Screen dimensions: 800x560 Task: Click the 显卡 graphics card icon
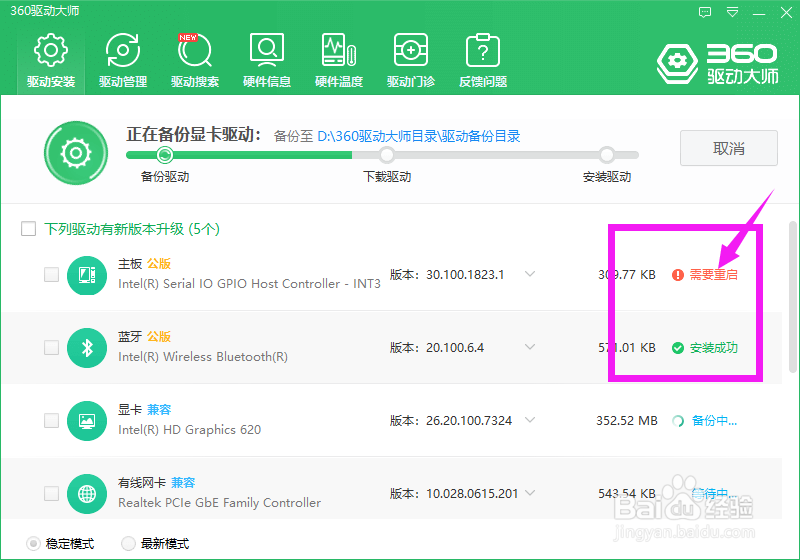click(87, 421)
